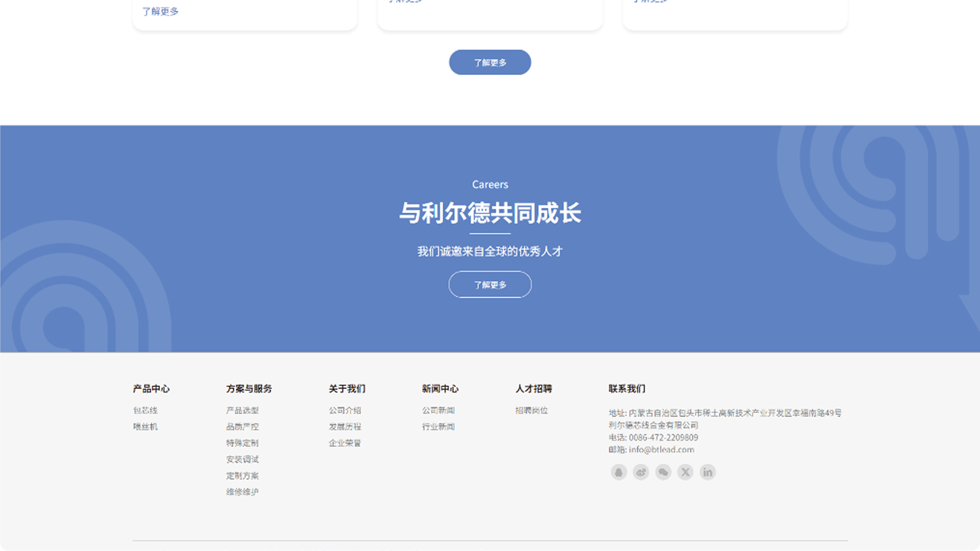Click the Weibo share icon

point(641,472)
